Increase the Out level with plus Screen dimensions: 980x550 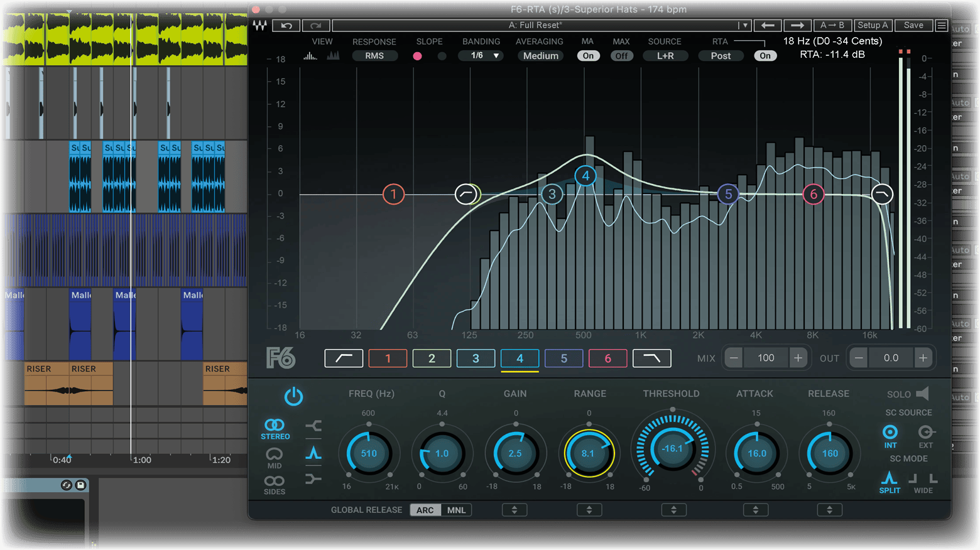pos(923,358)
